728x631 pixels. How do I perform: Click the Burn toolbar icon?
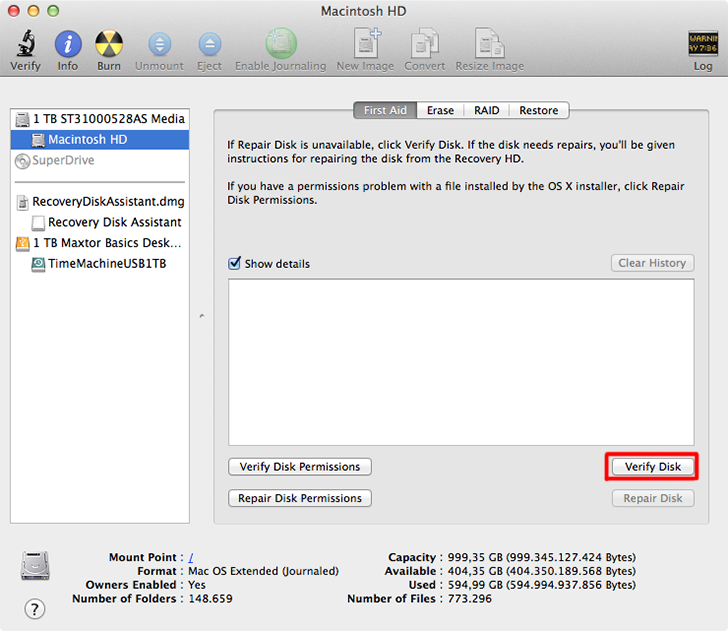point(109,44)
